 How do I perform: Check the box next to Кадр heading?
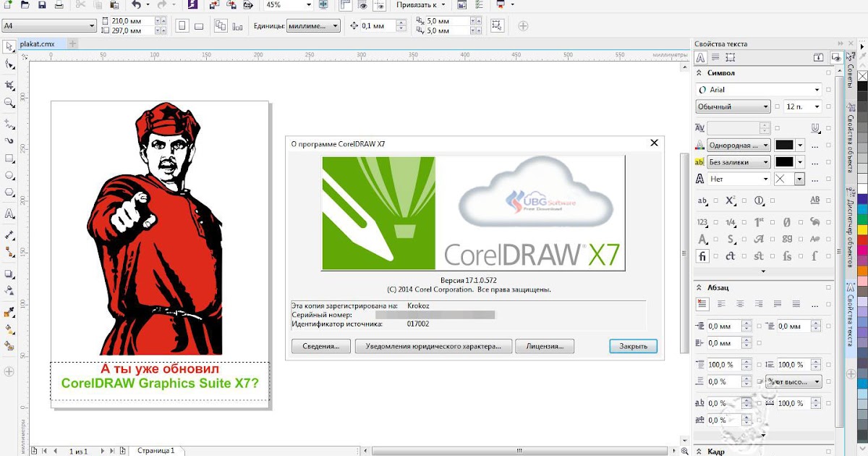tap(828, 451)
